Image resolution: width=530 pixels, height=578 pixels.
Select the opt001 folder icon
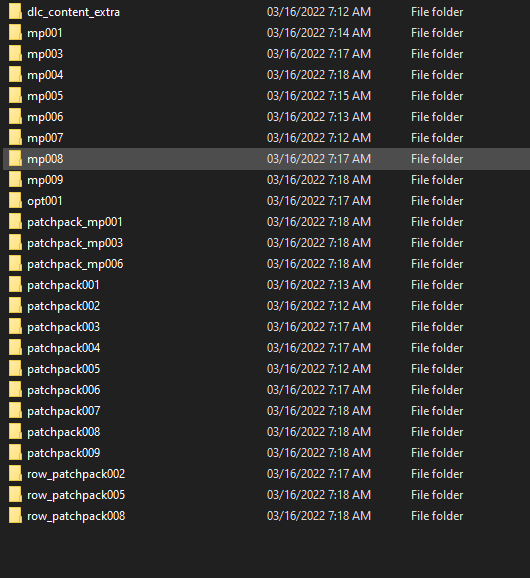tap(15, 201)
